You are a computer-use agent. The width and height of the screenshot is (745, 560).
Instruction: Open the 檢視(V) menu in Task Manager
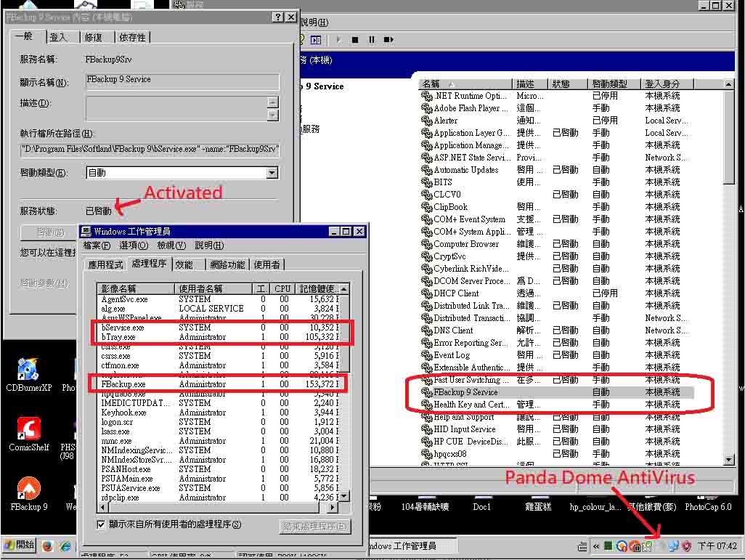[171, 245]
